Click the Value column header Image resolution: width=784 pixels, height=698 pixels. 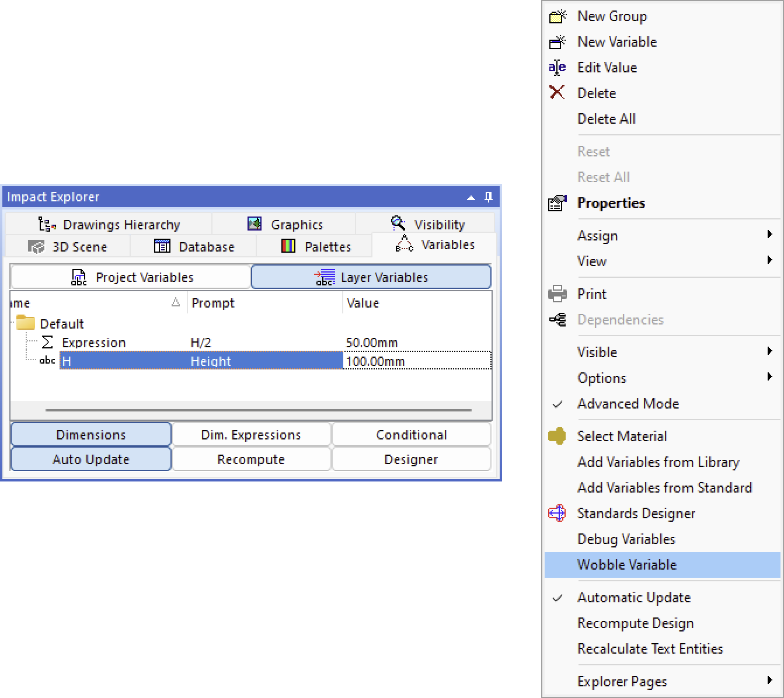[x=417, y=303]
